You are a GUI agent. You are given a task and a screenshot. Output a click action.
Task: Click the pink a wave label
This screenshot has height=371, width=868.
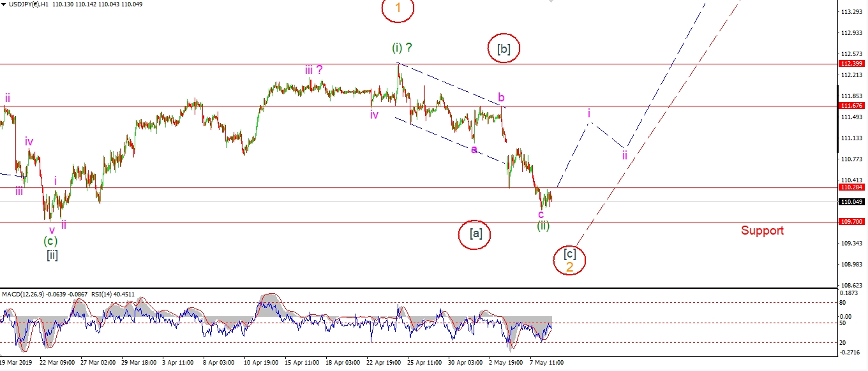(x=474, y=149)
